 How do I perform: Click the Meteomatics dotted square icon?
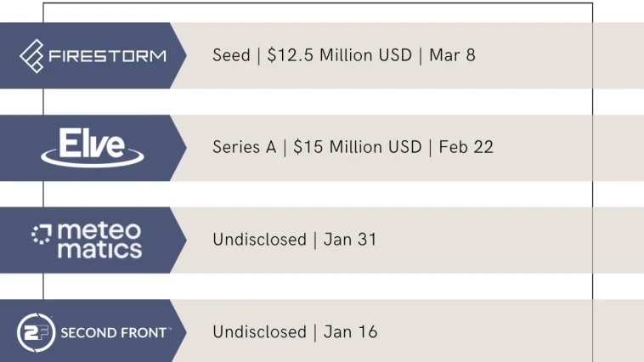click(42, 235)
